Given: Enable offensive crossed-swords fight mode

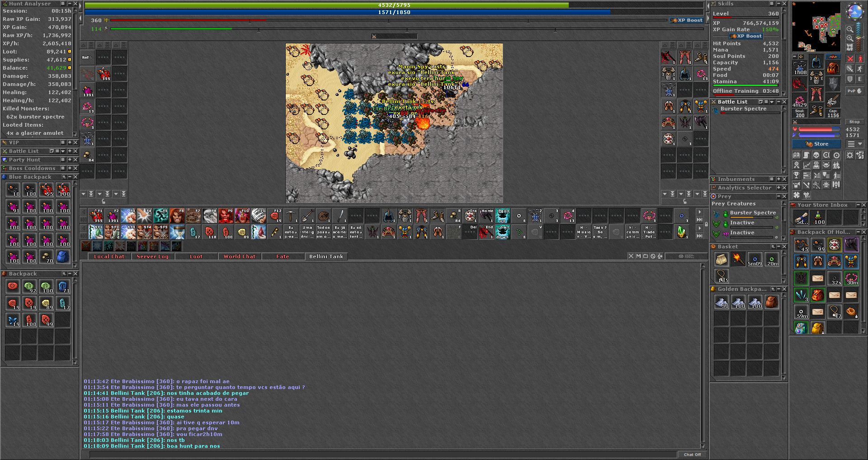Looking at the screenshot, I should [850, 59].
